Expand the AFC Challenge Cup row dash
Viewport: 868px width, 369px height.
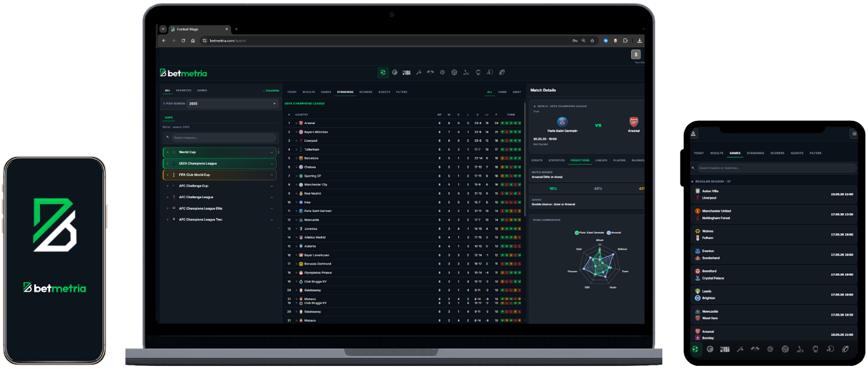pos(272,186)
